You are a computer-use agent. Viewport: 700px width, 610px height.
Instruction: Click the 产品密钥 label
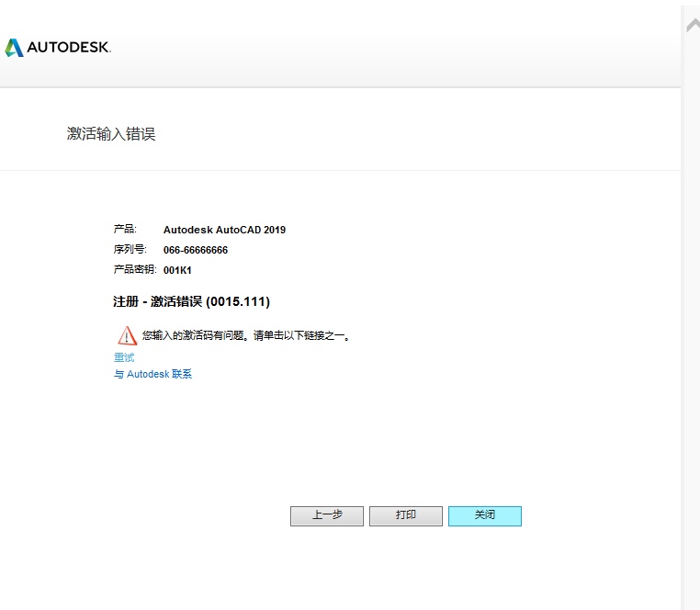tap(135, 269)
